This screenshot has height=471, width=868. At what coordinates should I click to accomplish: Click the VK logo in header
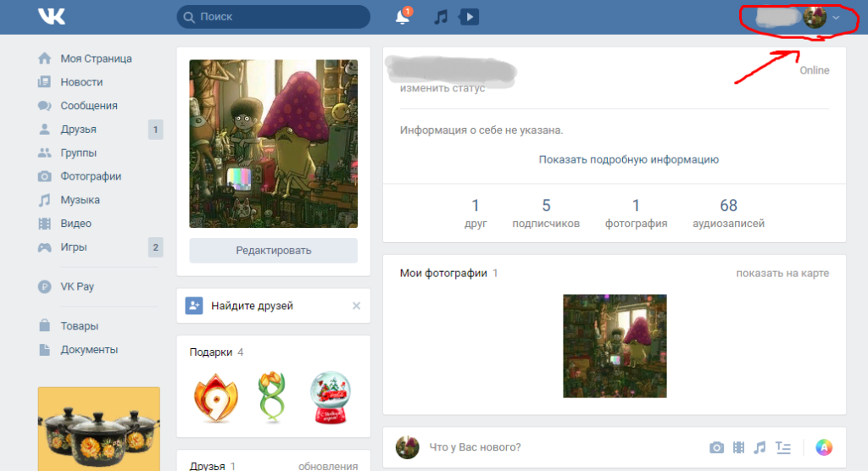[52, 17]
